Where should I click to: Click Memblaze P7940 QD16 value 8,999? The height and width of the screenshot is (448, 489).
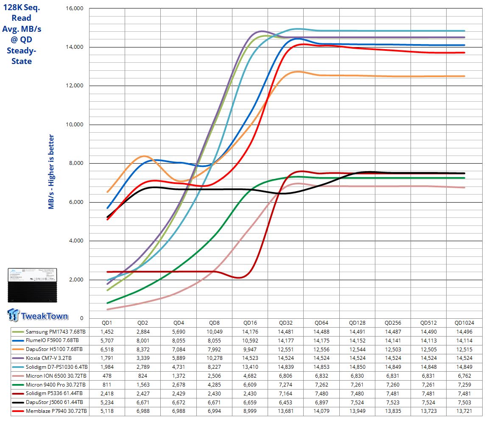point(250,411)
